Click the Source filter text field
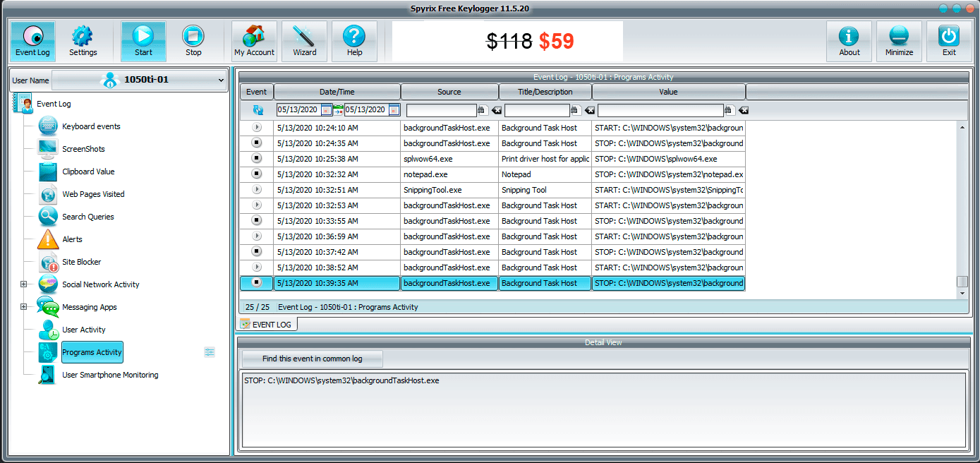Screen dimensions: 980x463 point(442,110)
